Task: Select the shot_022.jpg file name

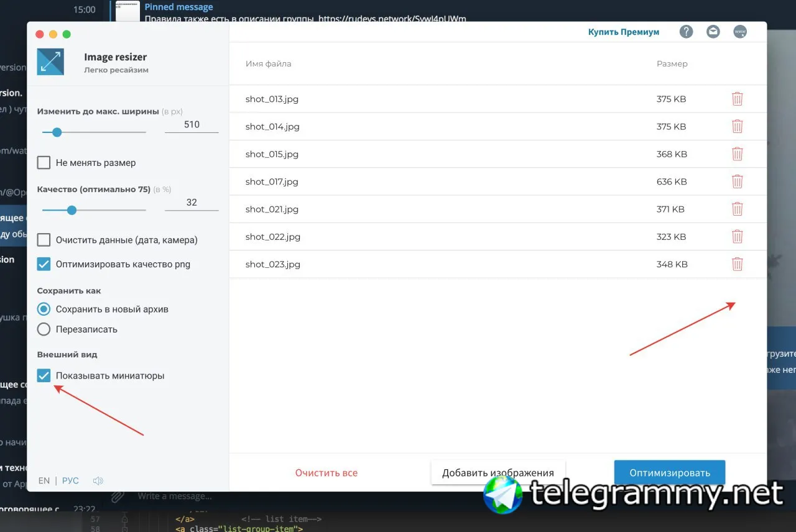Action: [273, 237]
